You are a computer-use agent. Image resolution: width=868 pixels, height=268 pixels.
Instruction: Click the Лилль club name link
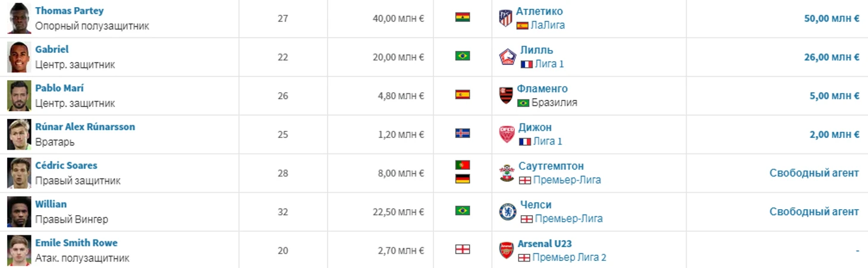click(536, 50)
